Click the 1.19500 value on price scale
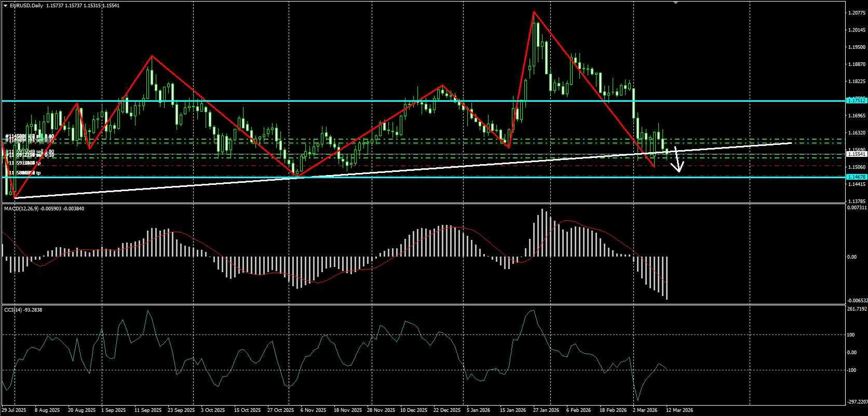868x416 pixels. coord(856,47)
